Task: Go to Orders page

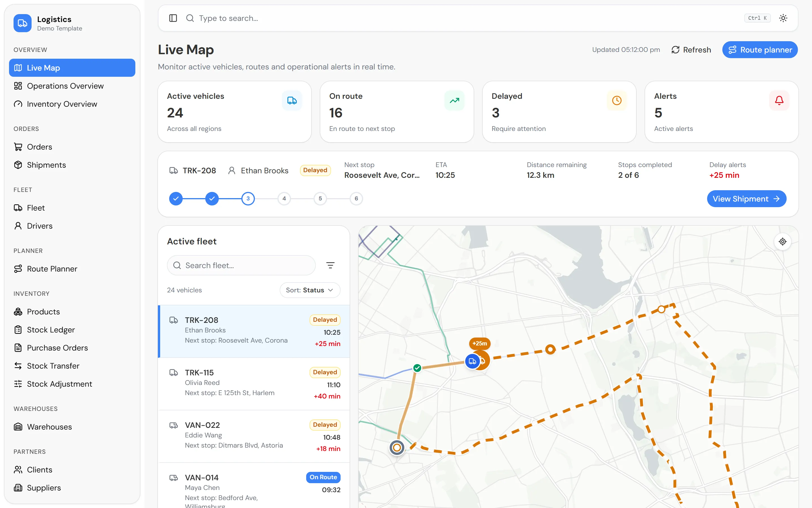Action: [72, 147]
